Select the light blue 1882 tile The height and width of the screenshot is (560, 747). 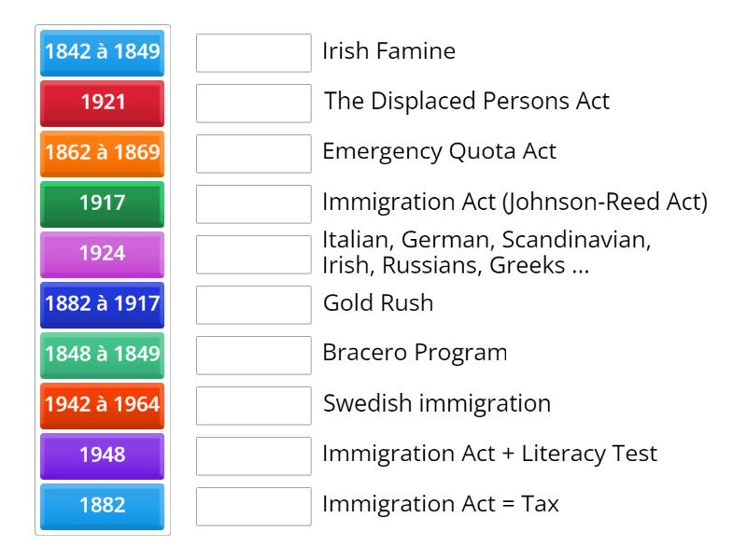[103, 506]
